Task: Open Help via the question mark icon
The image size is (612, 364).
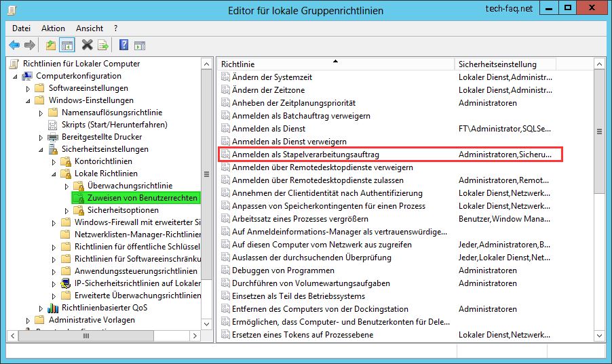Action: click(123, 45)
